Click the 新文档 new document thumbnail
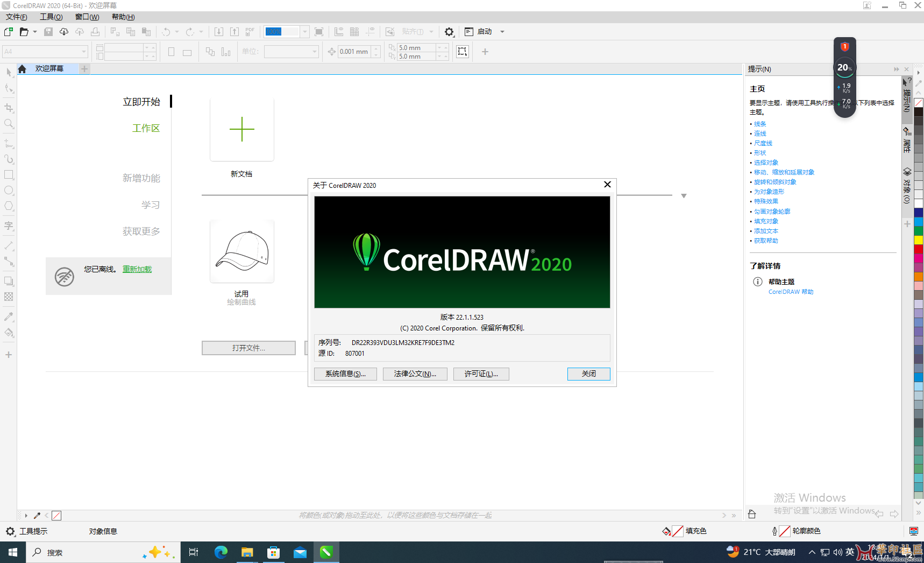This screenshot has height=563, width=924. tap(242, 130)
